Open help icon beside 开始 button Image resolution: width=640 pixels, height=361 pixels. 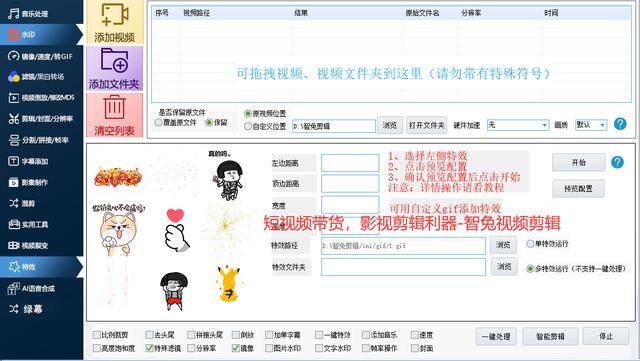[x=618, y=163]
